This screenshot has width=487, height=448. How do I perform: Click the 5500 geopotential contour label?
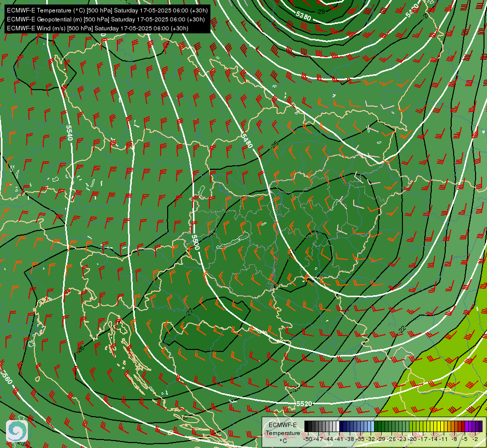point(195,242)
